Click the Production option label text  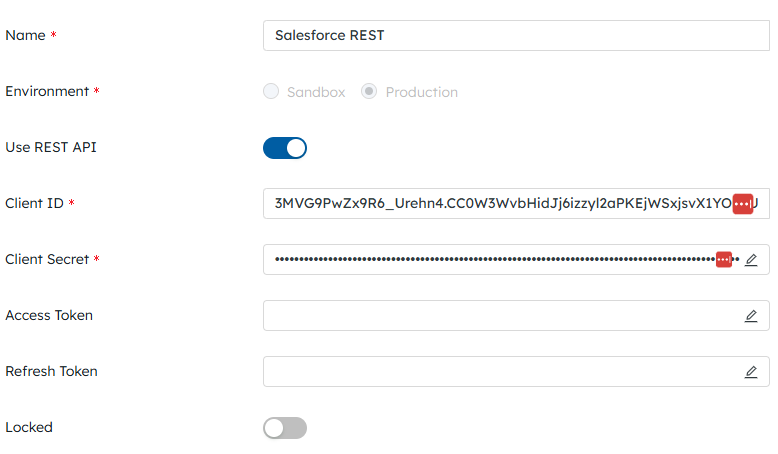coord(422,92)
